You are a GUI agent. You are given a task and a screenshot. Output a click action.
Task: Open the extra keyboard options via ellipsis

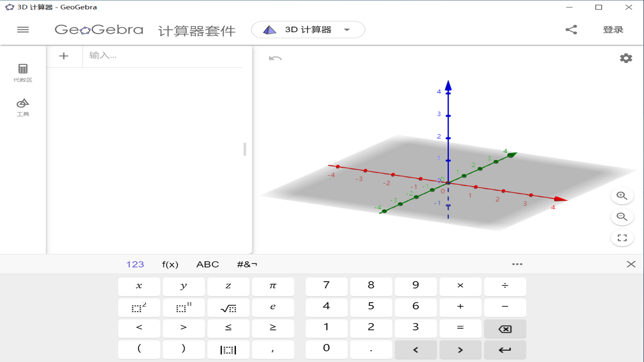(x=517, y=264)
